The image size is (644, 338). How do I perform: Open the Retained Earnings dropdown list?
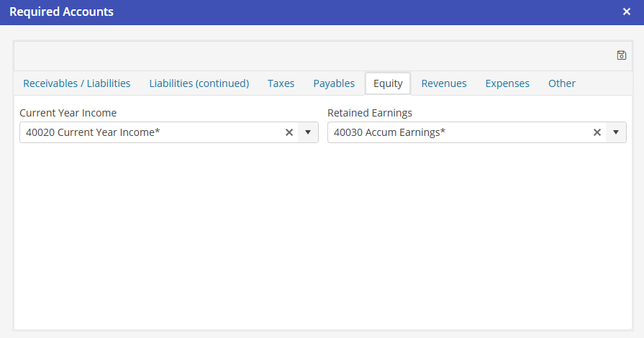point(616,132)
